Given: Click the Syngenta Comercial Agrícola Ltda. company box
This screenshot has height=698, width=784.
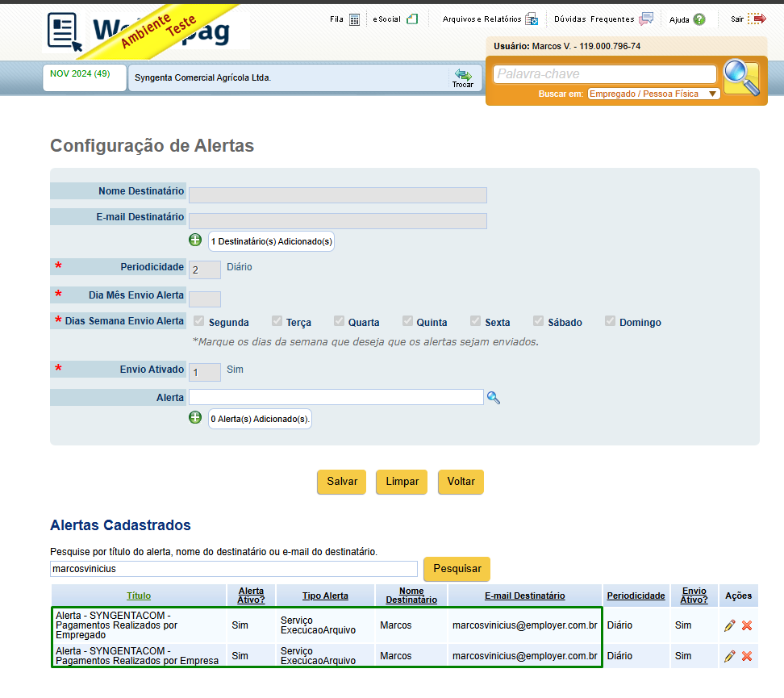Looking at the screenshot, I should 305,77.
